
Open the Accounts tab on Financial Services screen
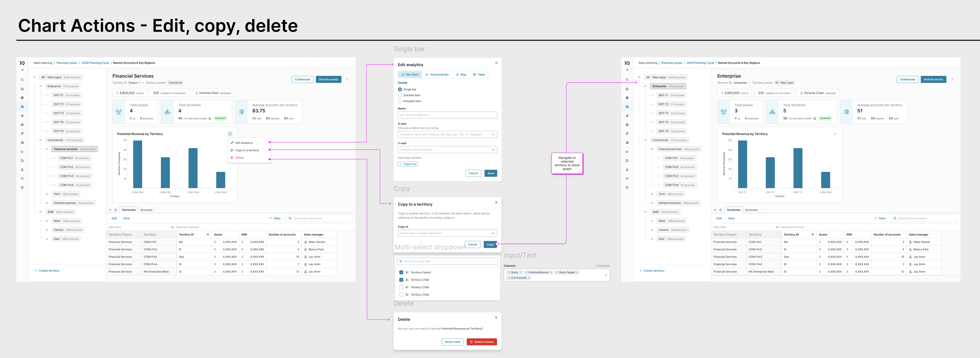(146, 210)
